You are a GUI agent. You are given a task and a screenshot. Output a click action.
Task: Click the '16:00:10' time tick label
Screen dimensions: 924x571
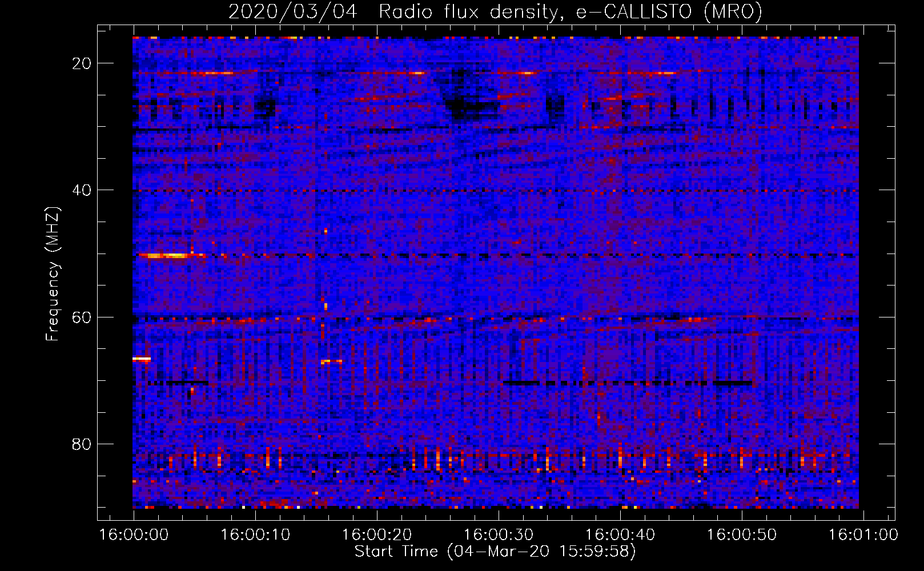pos(255,535)
